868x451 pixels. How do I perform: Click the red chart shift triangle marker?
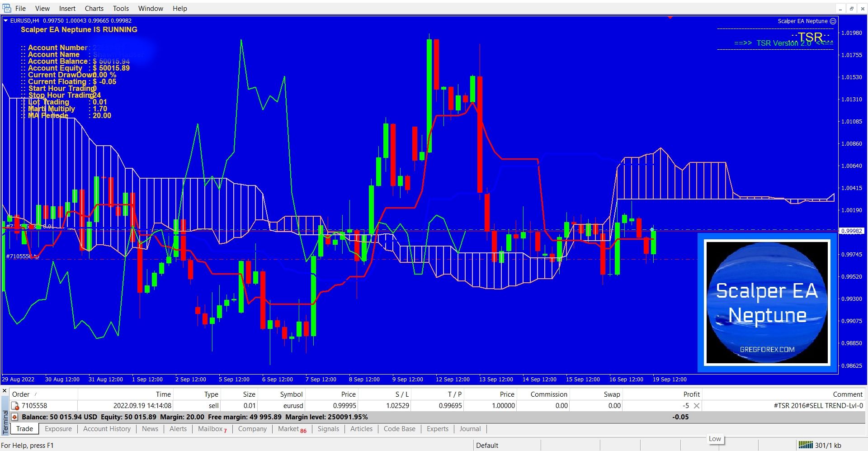point(670,17)
